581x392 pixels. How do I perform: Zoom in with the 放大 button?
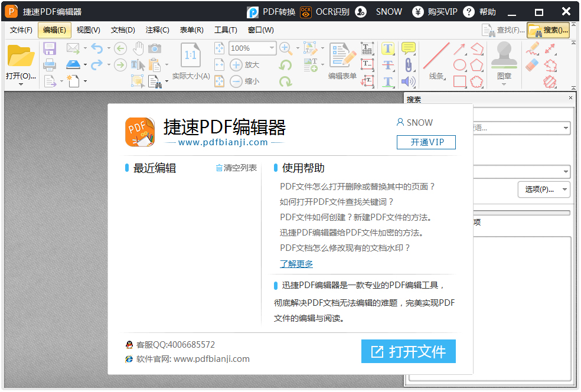(x=244, y=65)
